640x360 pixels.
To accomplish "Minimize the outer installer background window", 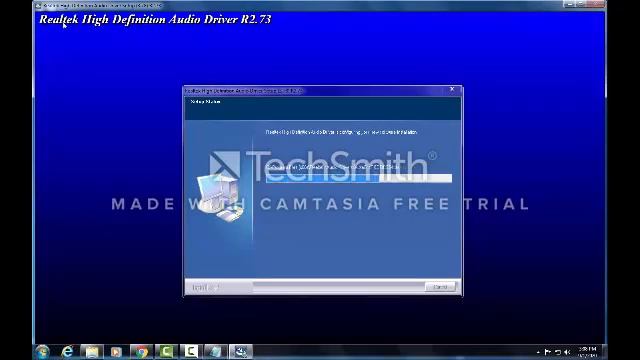I will [x=570, y=4].
